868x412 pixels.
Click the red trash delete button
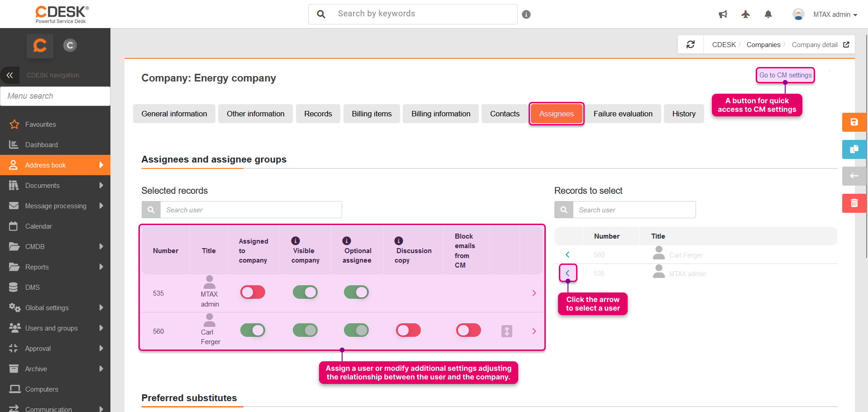tap(854, 203)
